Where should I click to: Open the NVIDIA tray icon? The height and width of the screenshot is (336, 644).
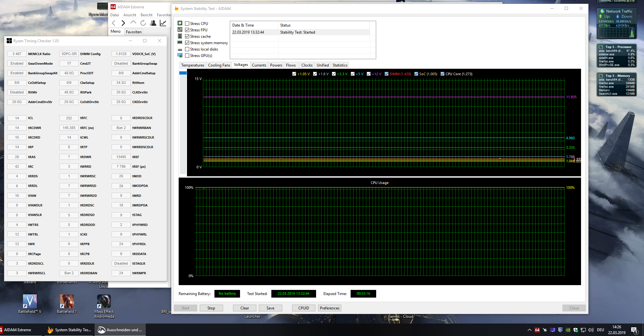(568, 330)
